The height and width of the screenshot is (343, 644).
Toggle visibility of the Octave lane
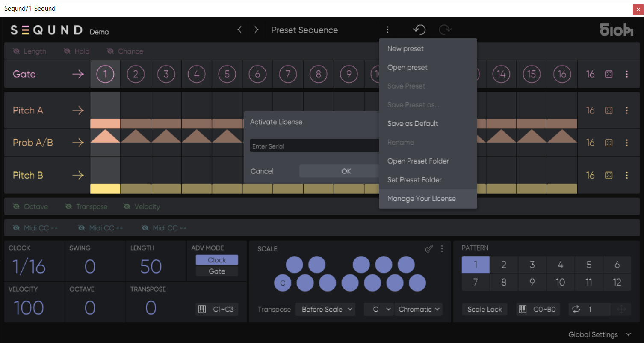[30, 207]
